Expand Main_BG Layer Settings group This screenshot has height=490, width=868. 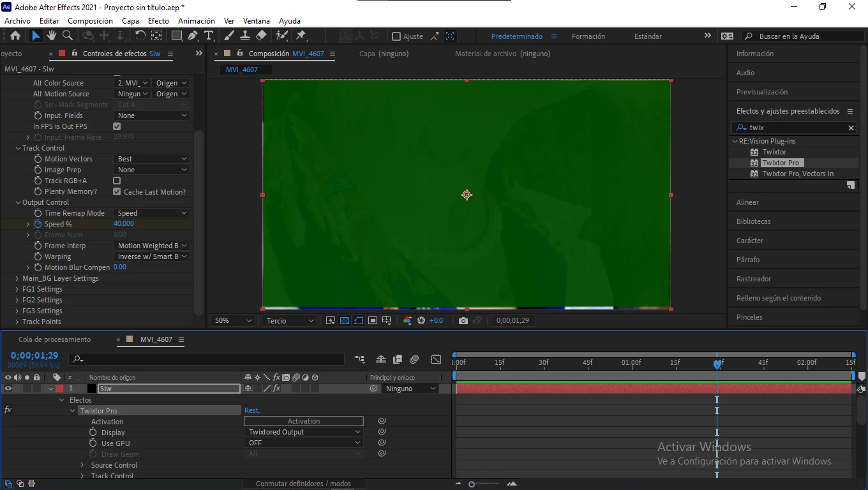[17, 278]
